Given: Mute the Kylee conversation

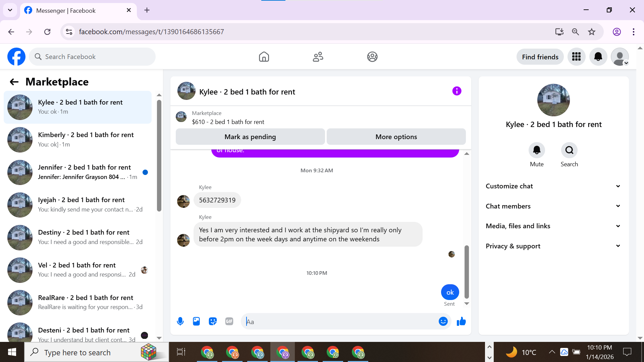Looking at the screenshot, I should [x=537, y=150].
